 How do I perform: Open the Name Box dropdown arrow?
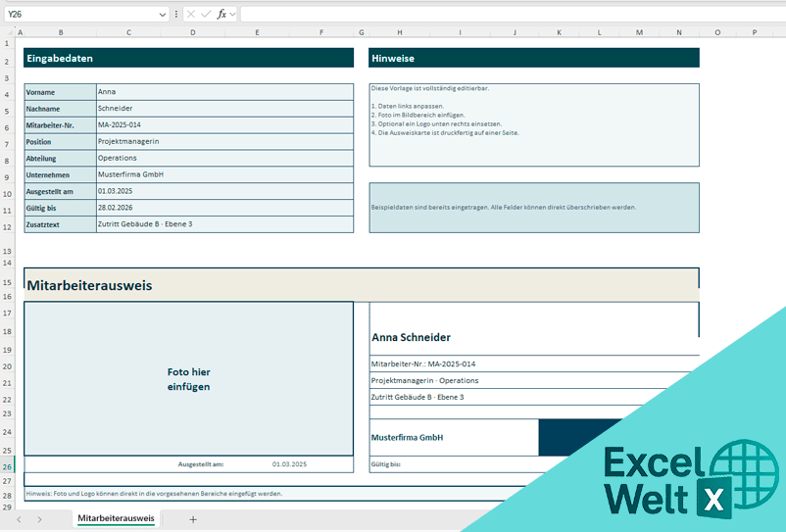(162, 15)
